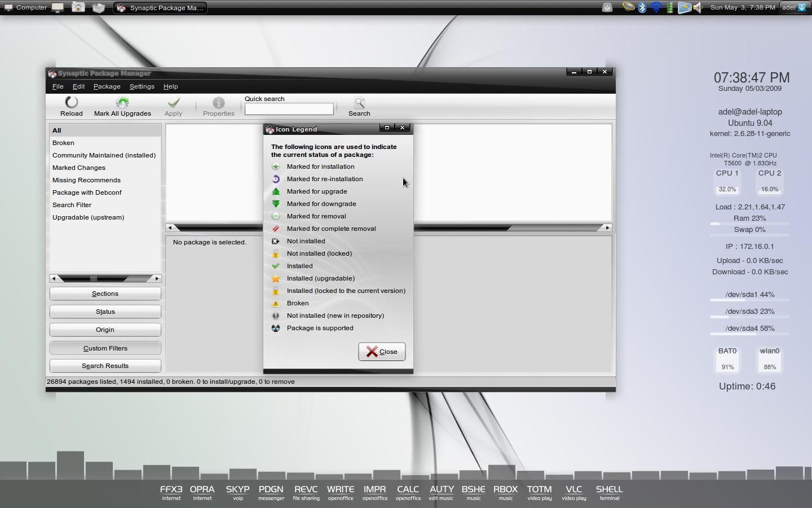812x508 pixels.
Task: Select the Upgradable (upstream) filter
Action: (105, 217)
